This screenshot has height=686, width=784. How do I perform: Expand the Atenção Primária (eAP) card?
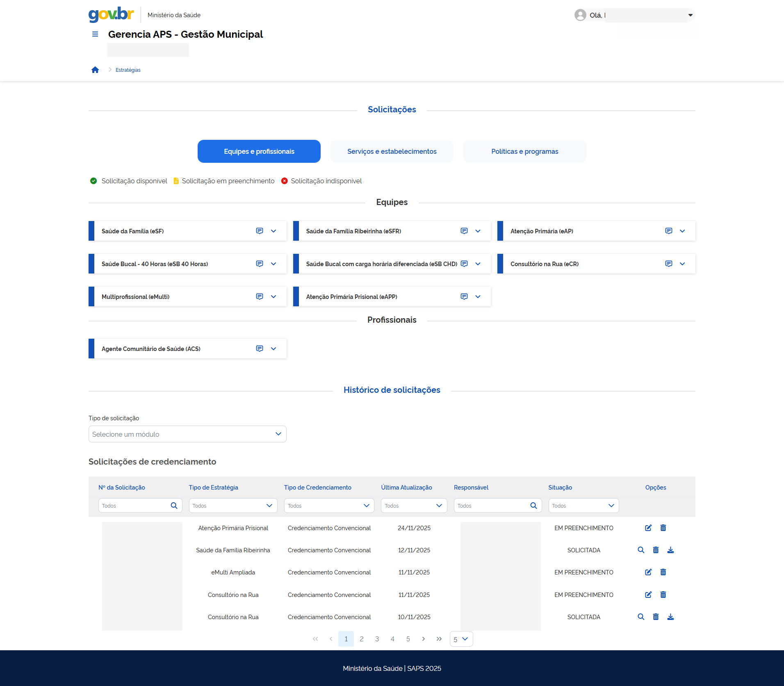click(x=682, y=231)
